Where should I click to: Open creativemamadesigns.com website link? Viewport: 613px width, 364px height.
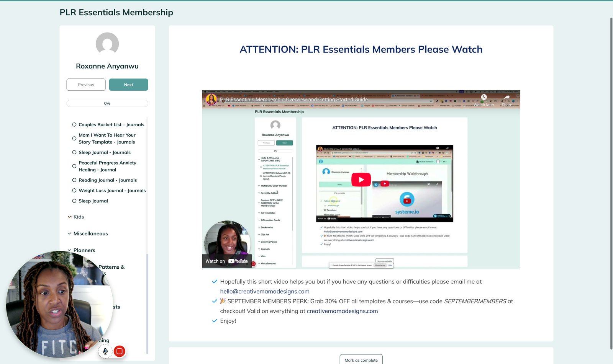342,311
